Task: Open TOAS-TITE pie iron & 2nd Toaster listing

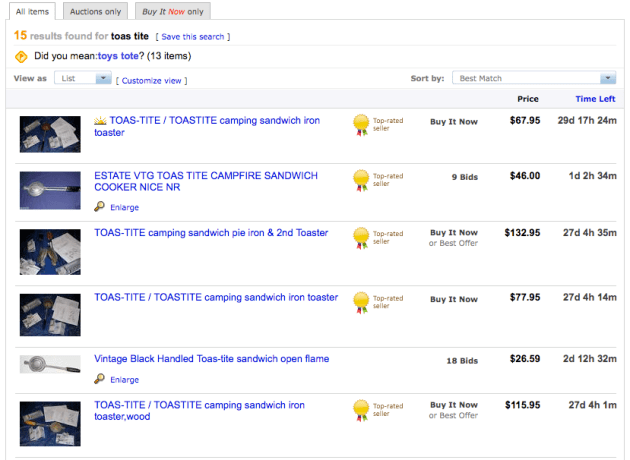Action: (x=211, y=233)
